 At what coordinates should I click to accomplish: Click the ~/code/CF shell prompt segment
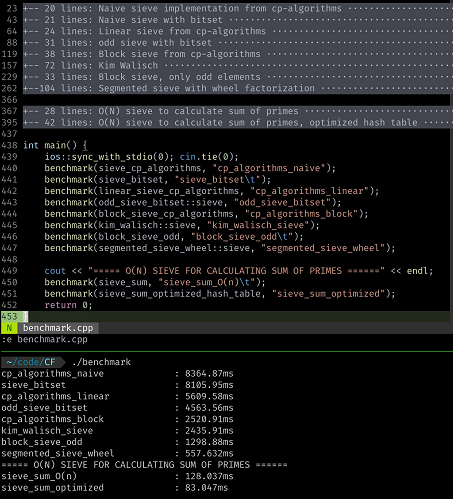pyautogui.click(x=31, y=362)
